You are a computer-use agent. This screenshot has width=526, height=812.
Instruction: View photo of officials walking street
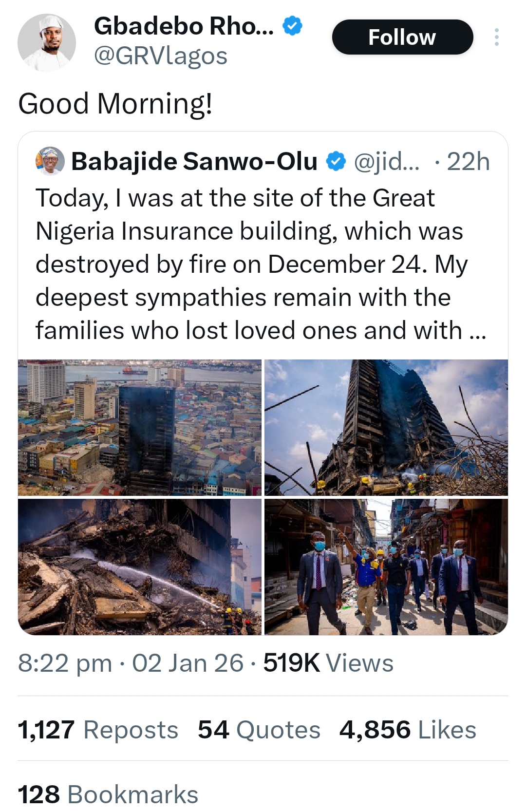coord(386,567)
